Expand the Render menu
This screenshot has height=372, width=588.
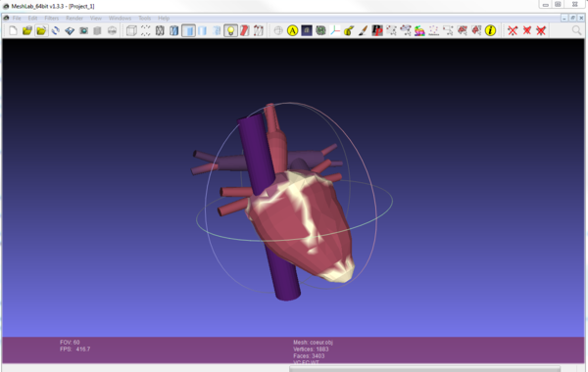[74, 18]
